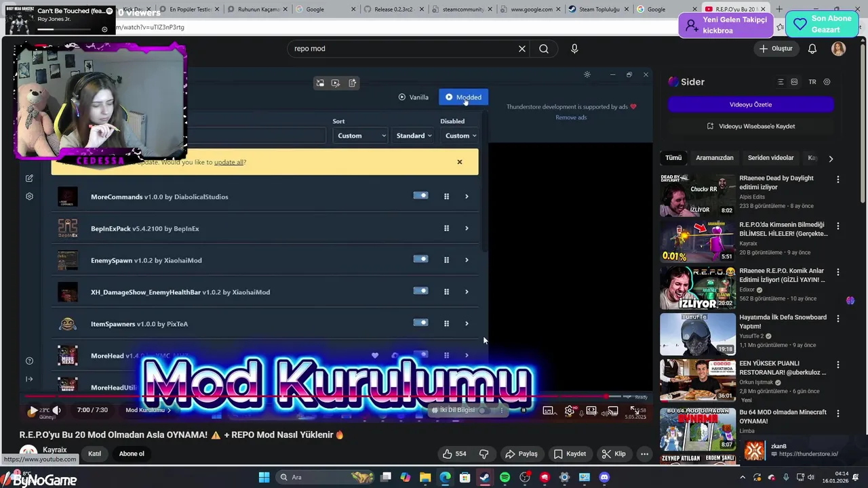Image resolution: width=868 pixels, height=488 pixels.
Task: Dislike the video
Action: 484,453
